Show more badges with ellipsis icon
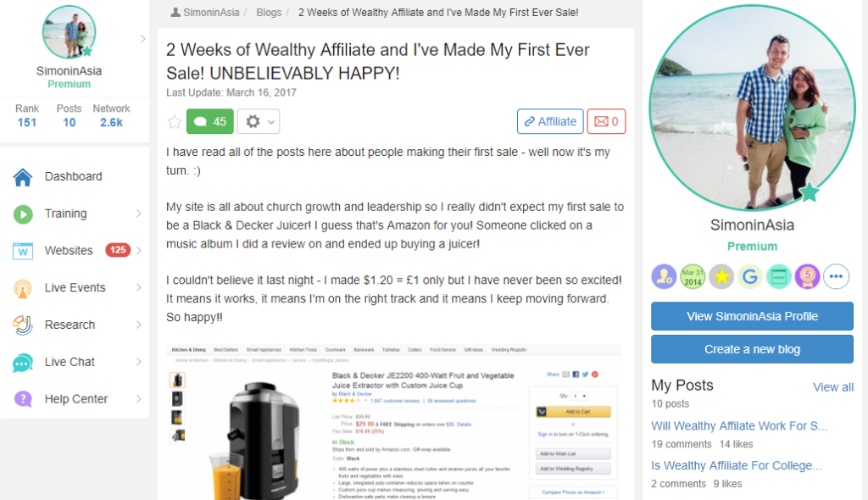868x500 pixels. point(836,276)
